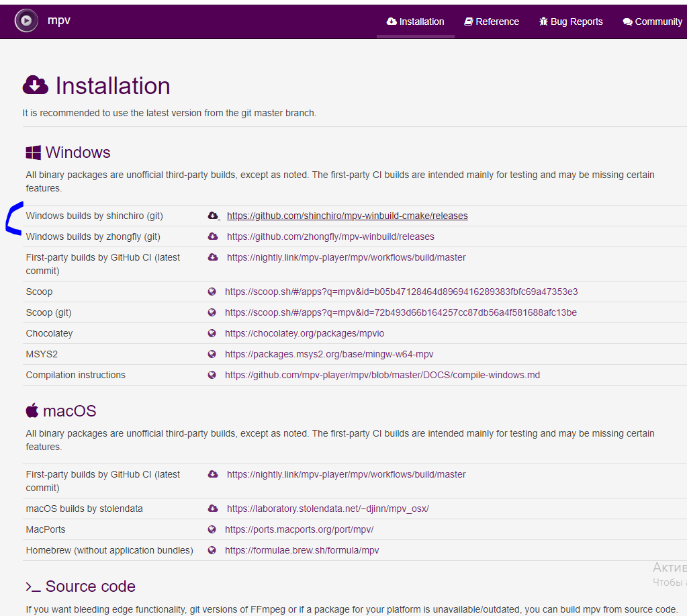The width and height of the screenshot is (687, 616).
Task: Click the mpv brand name in header
Action: click(58, 21)
